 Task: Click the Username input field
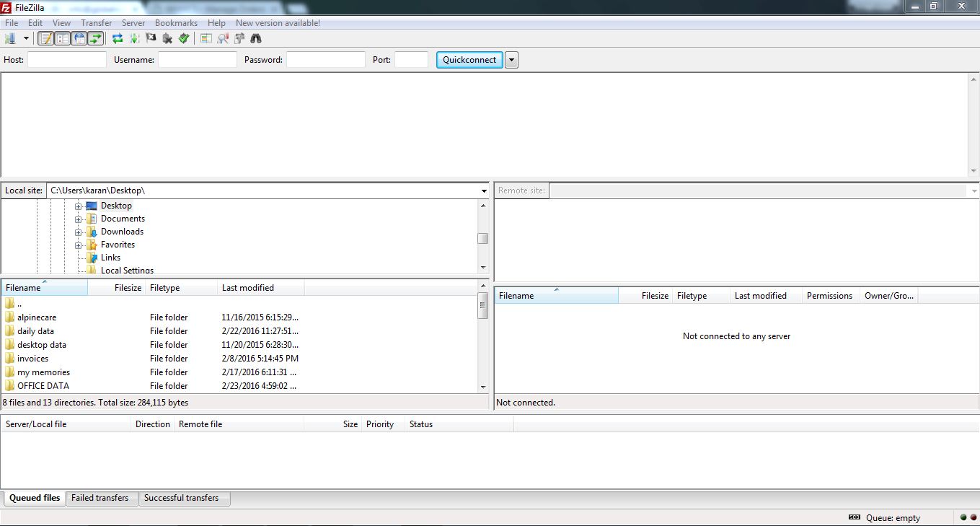tap(198, 60)
